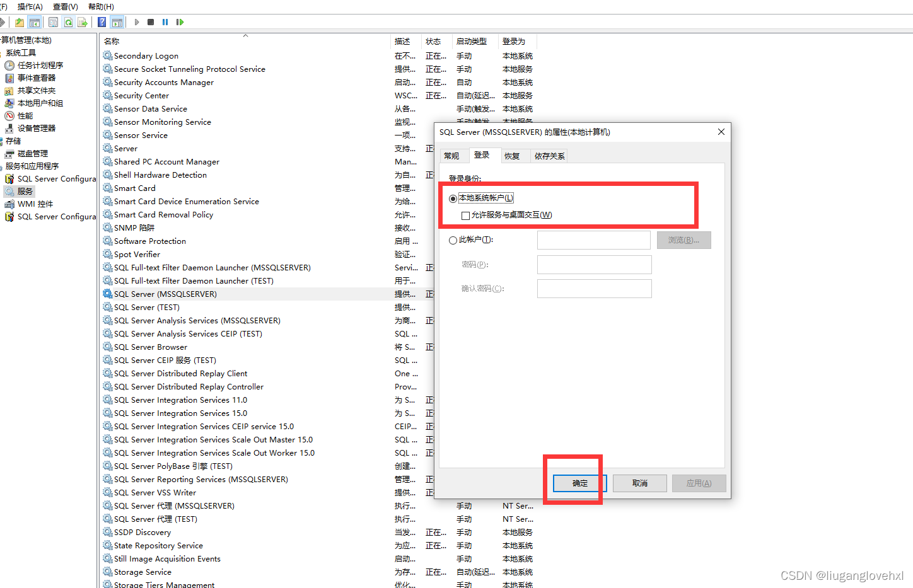913x588 pixels.
Task: Click the 取消 button
Action: click(x=640, y=483)
